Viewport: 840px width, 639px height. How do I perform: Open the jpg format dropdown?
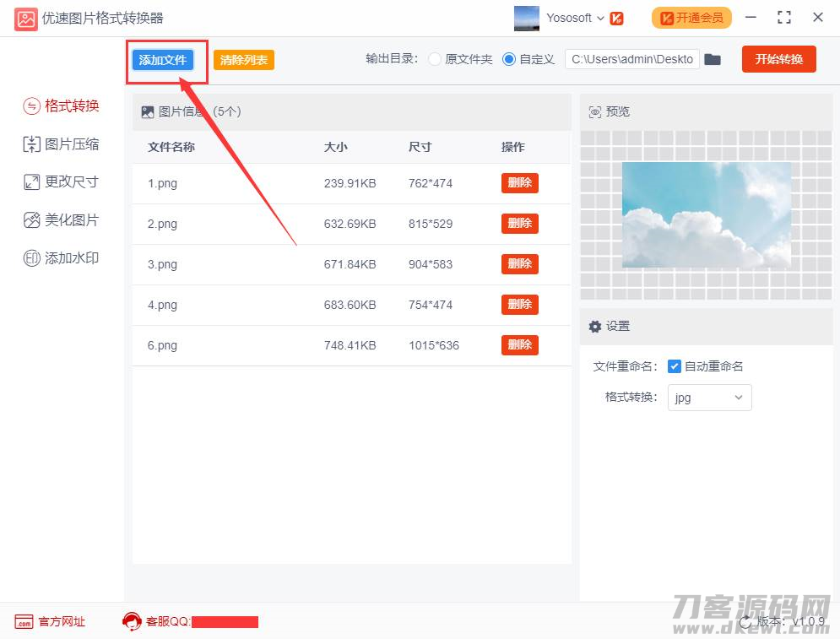709,398
